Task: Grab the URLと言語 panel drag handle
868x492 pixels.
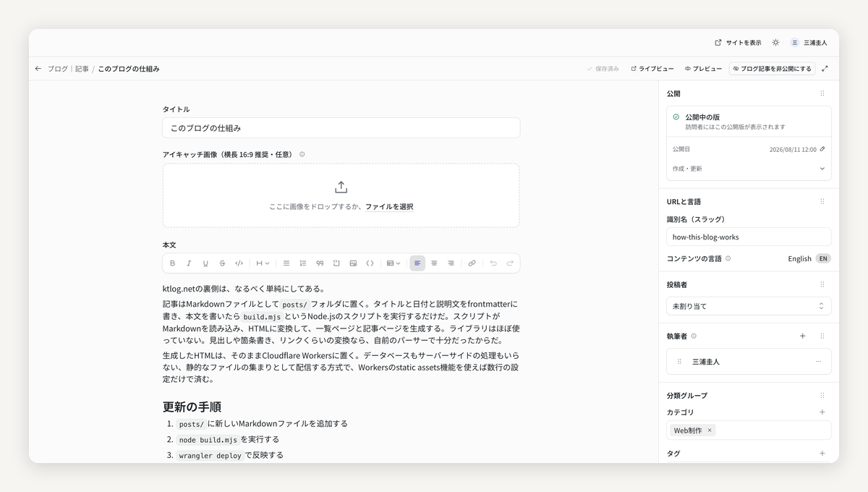Action: pos(822,202)
